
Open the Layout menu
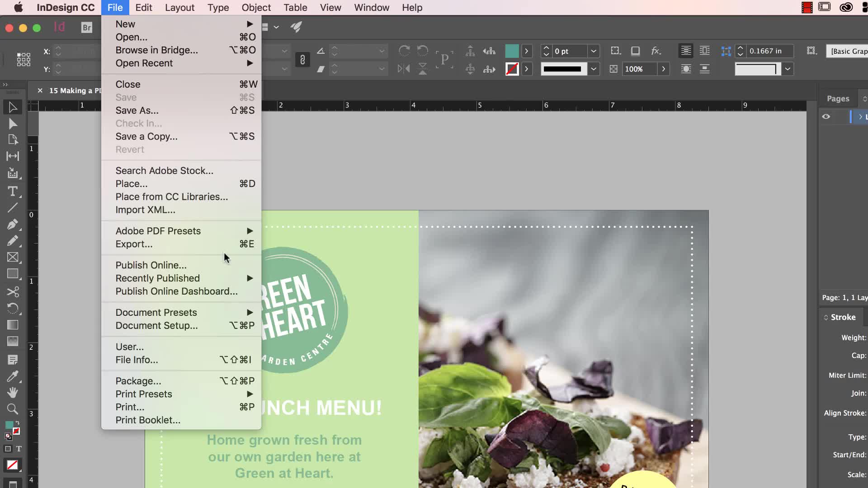179,8
